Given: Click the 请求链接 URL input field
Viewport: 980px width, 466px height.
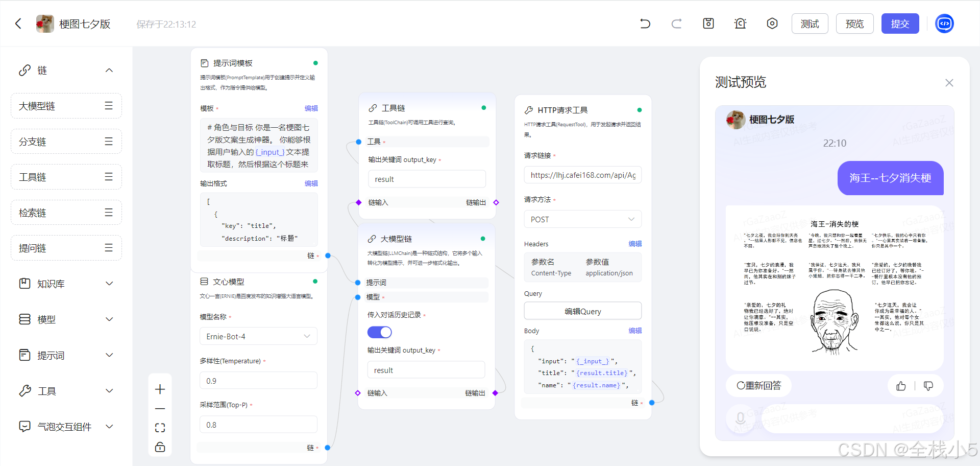Looking at the screenshot, I should tap(582, 175).
